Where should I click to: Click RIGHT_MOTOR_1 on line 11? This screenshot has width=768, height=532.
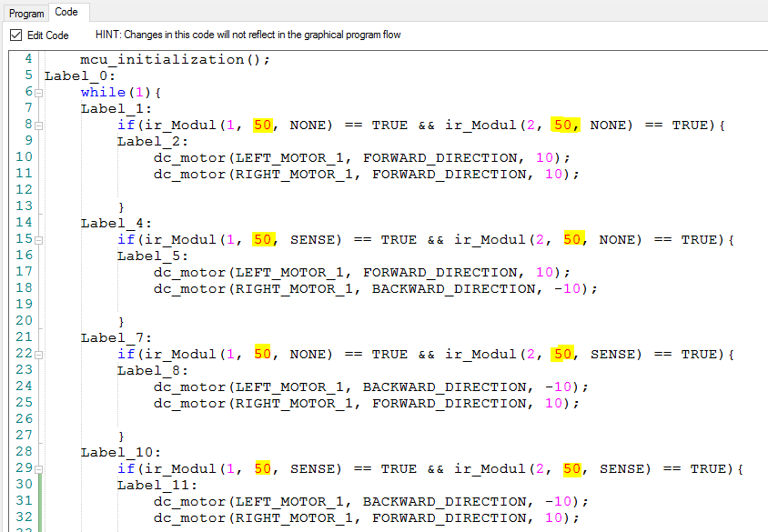[294, 175]
